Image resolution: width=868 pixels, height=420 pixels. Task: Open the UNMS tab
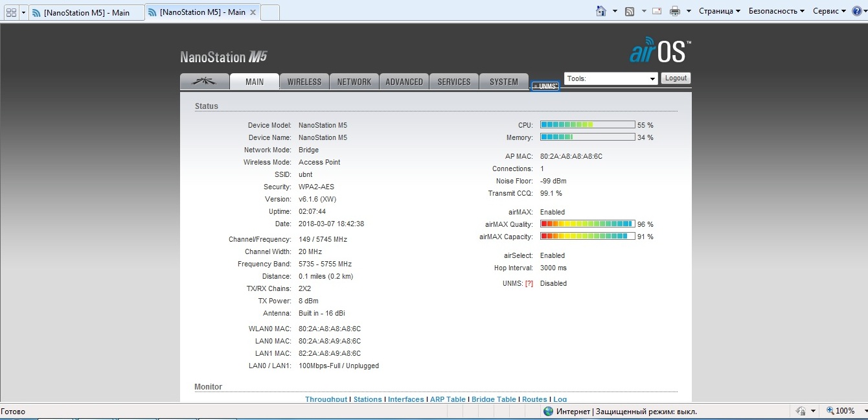tap(545, 86)
